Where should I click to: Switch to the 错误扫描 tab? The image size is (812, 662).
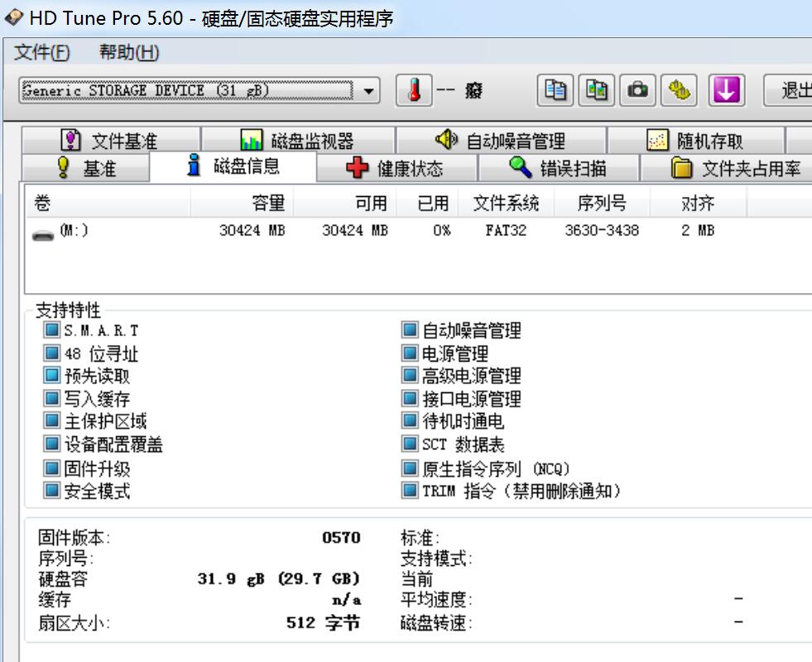558,169
